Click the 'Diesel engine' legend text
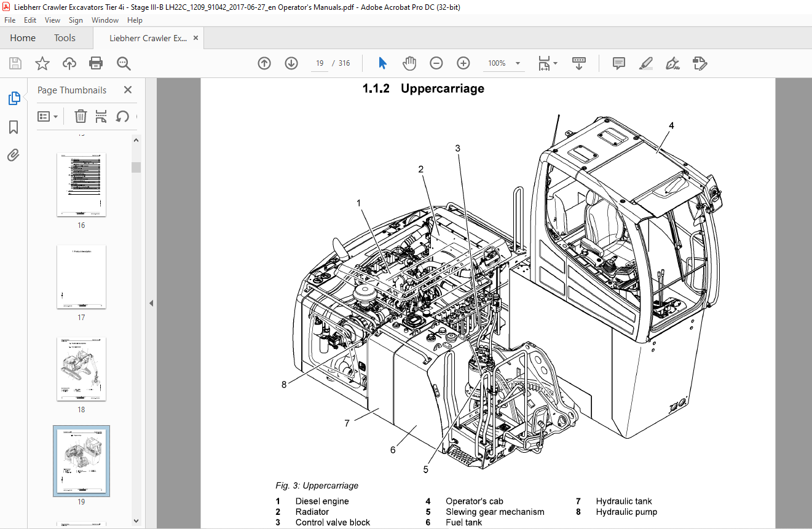 (322, 501)
